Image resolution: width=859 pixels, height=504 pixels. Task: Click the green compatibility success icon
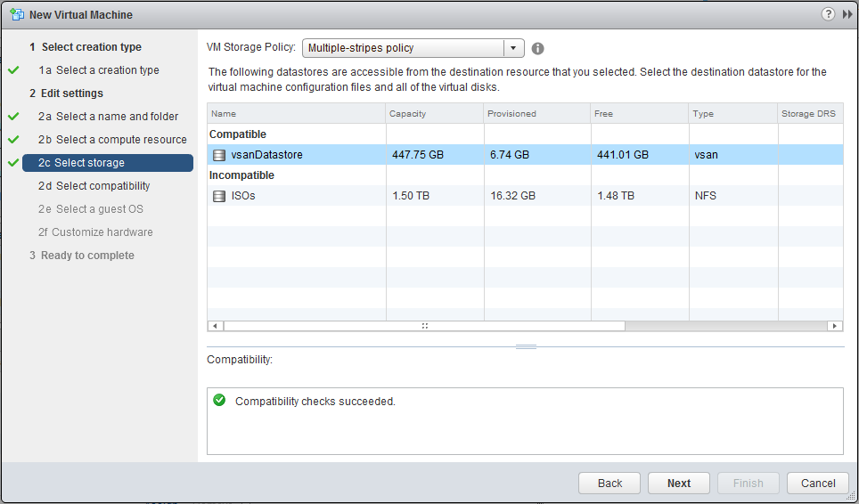(x=219, y=401)
